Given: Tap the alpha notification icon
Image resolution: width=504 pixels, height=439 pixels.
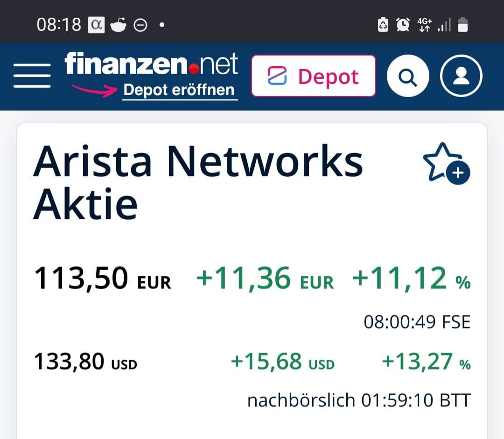Looking at the screenshot, I should click(97, 25).
